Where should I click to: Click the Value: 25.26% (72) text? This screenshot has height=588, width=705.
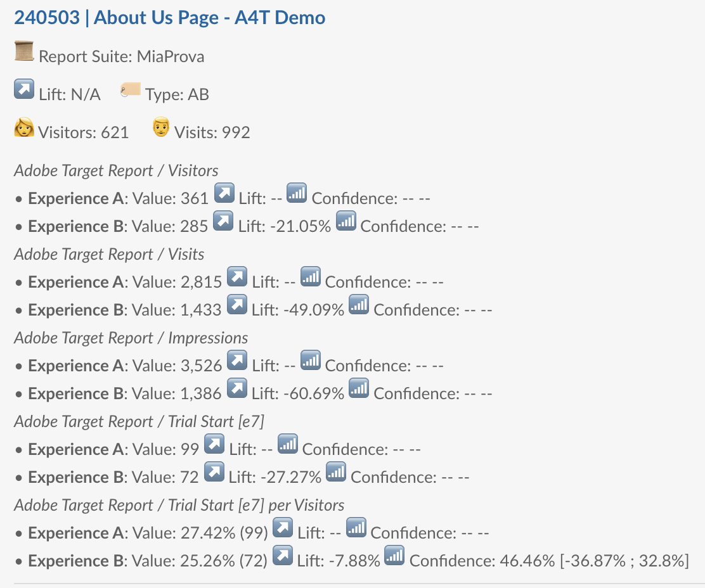(x=200, y=561)
